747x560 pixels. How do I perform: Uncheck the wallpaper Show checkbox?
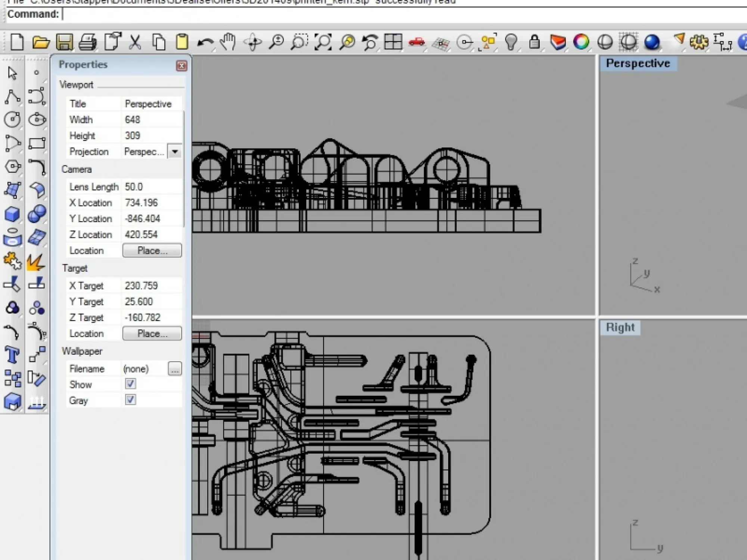tap(130, 384)
